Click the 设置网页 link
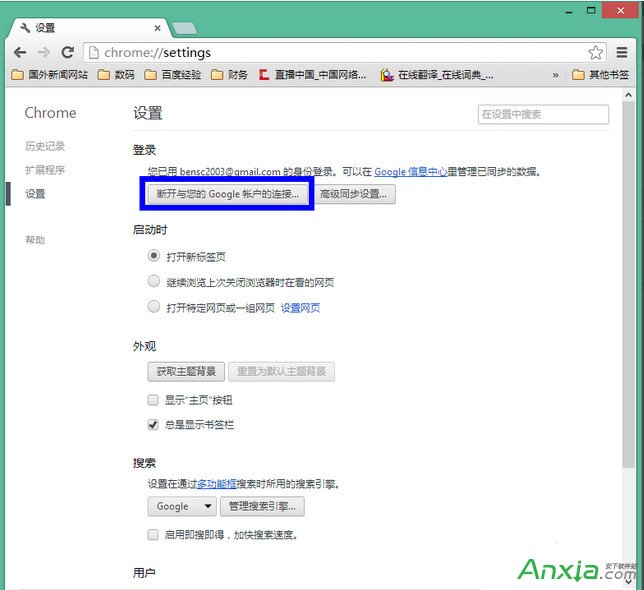This screenshot has height=590, width=644. click(300, 308)
